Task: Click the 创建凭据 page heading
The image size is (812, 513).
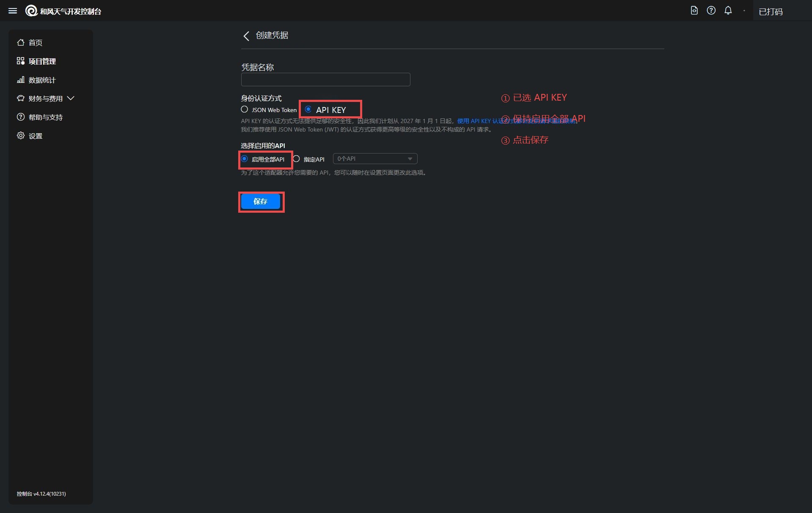Action: point(272,36)
